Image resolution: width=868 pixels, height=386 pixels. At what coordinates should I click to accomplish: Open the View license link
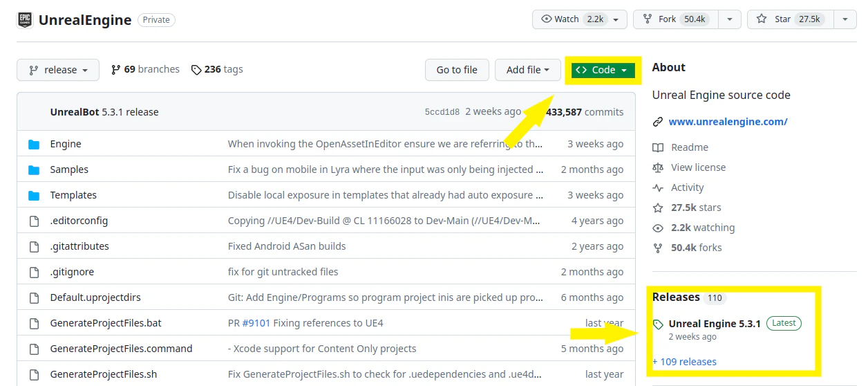click(x=698, y=167)
